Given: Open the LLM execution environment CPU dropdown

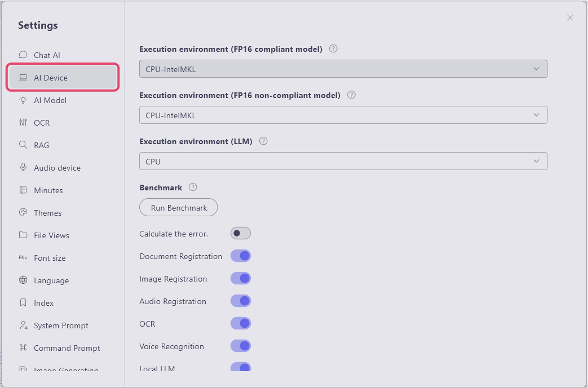Looking at the screenshot, I should 343,162.
